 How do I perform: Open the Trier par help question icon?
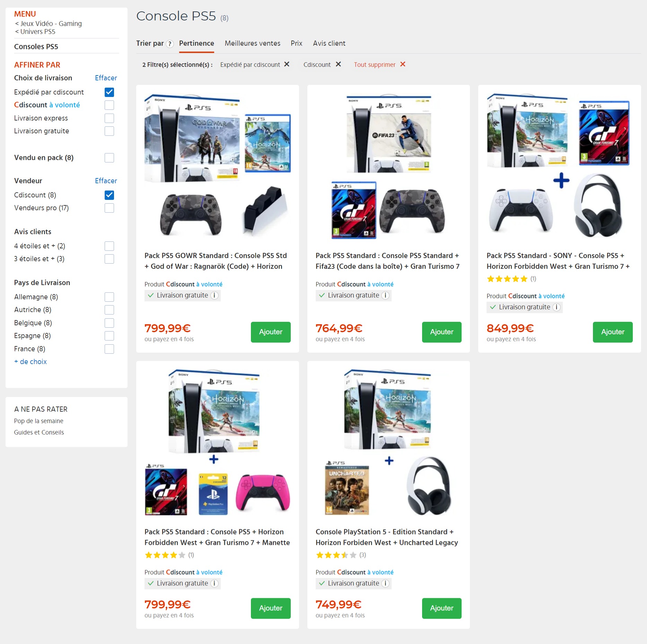pyautogui.click(x=169, y=44)
